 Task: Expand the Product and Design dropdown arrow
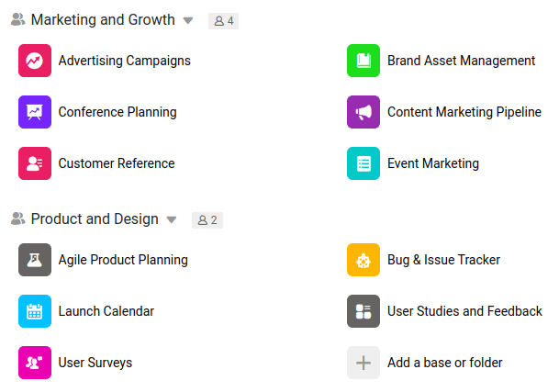pos(172,220)
